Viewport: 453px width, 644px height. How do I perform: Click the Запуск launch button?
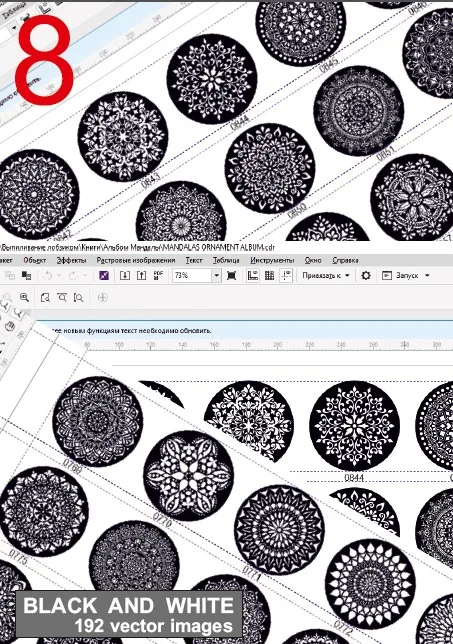tap(400, 276)
